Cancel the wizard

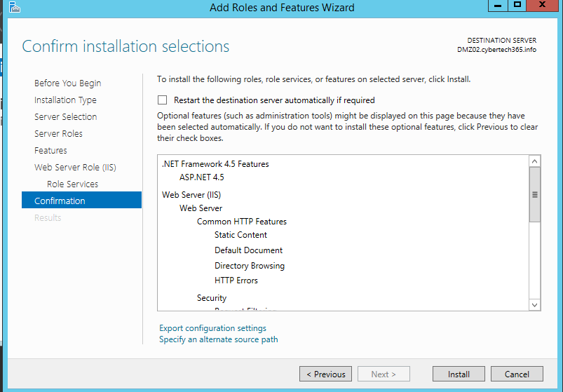[x=517, y=374]
